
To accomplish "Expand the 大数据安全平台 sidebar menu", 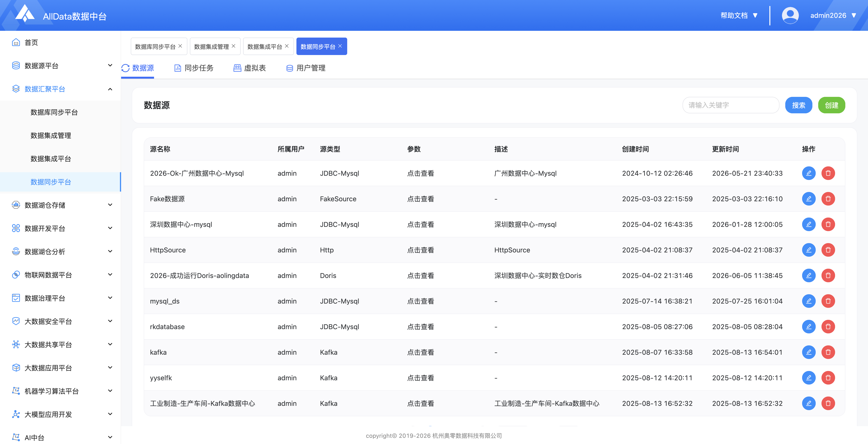I will pos(60,321).
